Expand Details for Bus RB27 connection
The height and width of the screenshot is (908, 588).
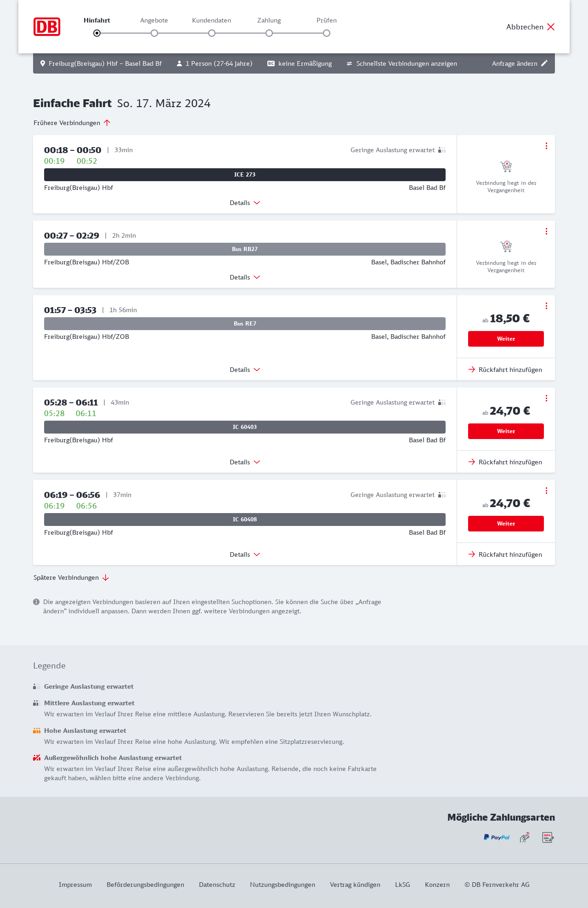pyautogui.click(x=244, y=277)
